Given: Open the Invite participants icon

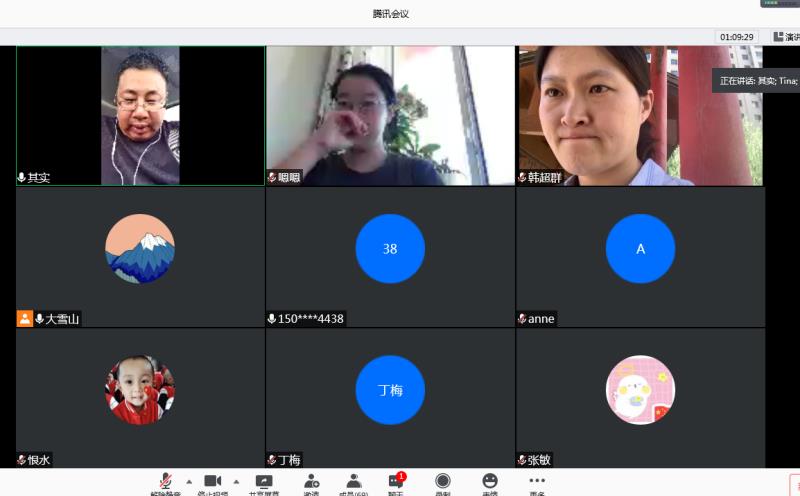Looking at the screenshot, I should (x=311, y=482).
